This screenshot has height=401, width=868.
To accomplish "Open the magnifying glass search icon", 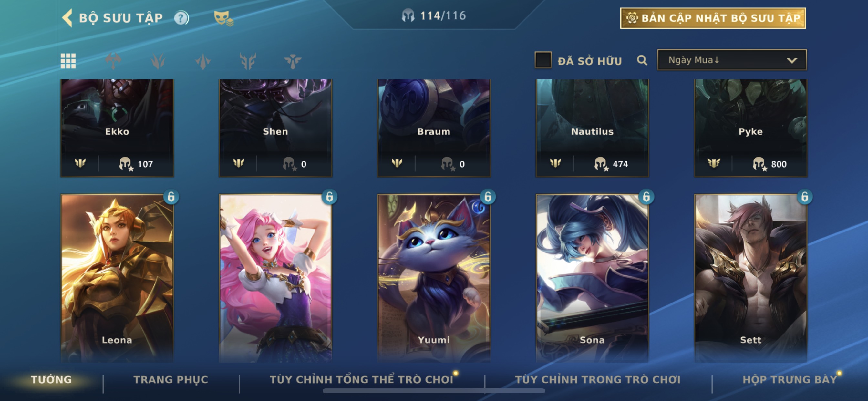I will pyautogui.click(x=642, y=60).
